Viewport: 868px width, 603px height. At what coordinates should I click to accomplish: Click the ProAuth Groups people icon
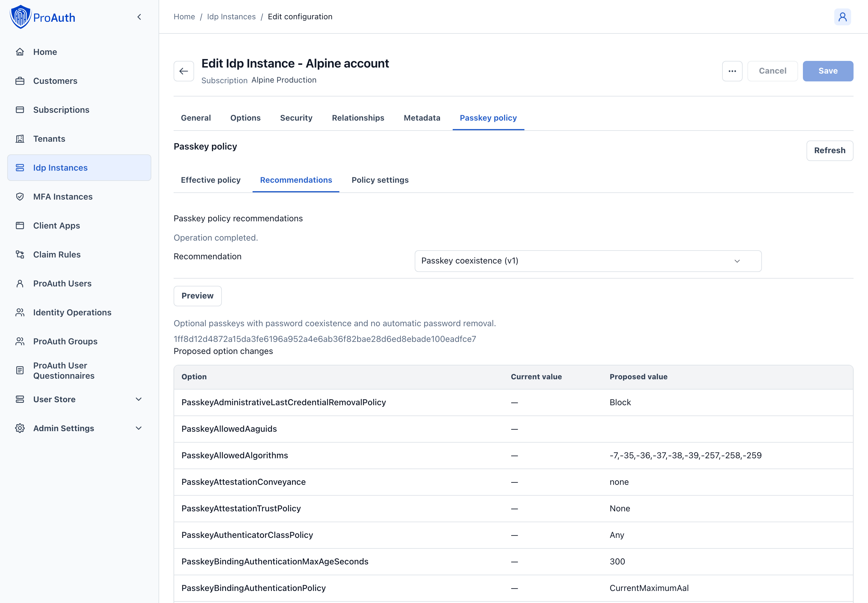coord(20,342)
